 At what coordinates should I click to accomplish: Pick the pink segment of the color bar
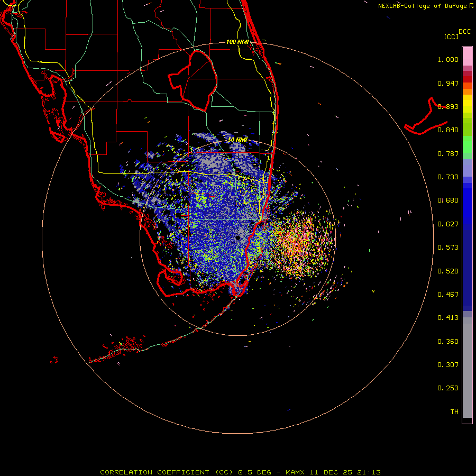point(467,57)
